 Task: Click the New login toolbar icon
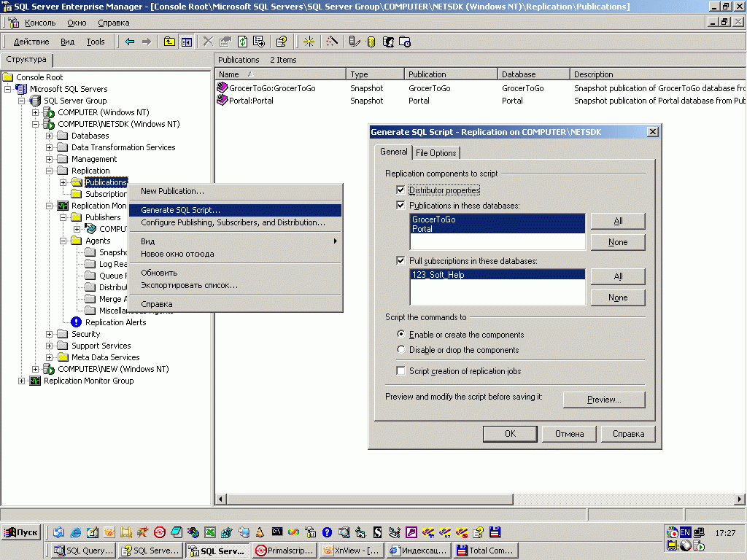pyautogui.click(x=388, y=42)
